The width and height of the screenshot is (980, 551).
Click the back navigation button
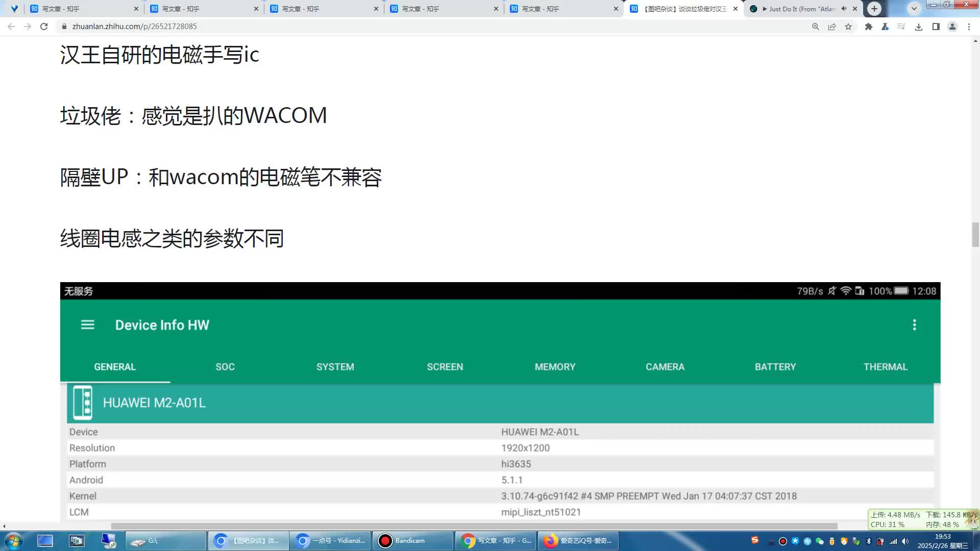11,27
